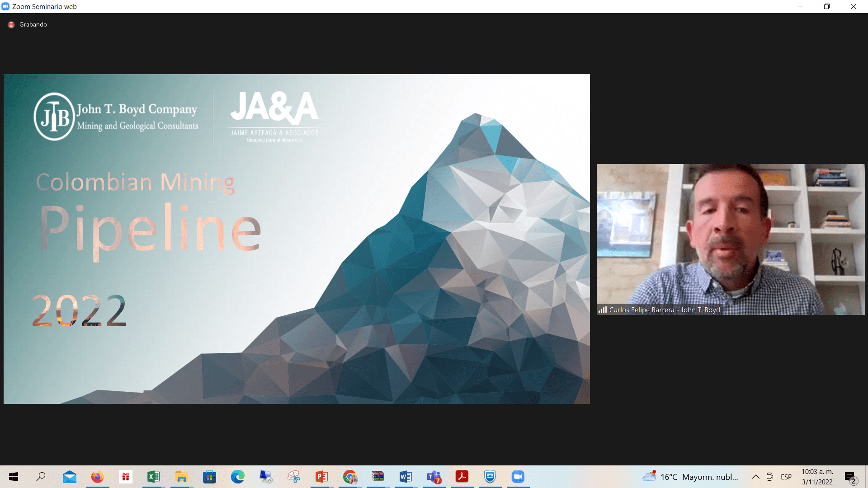This screenshot has height=488, width=868.
Task: Select the shared Colombian Mining Pipeline slide
Action: [297, 239]
